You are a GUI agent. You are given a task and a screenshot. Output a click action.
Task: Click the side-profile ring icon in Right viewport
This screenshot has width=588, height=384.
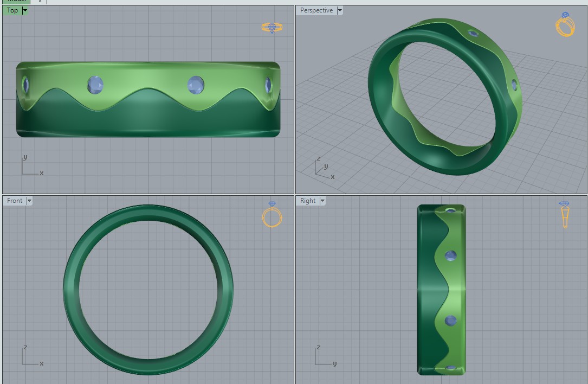(x=565, y=215)
